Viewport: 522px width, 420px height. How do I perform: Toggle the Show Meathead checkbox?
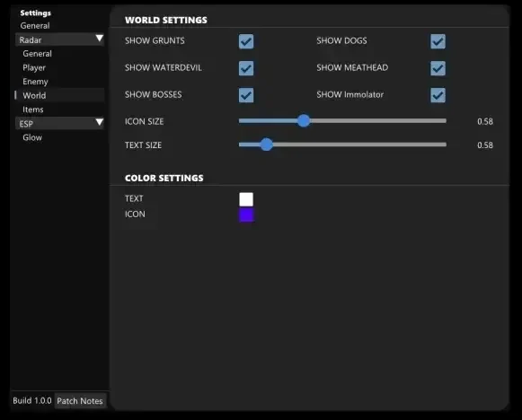click(438, 68)
